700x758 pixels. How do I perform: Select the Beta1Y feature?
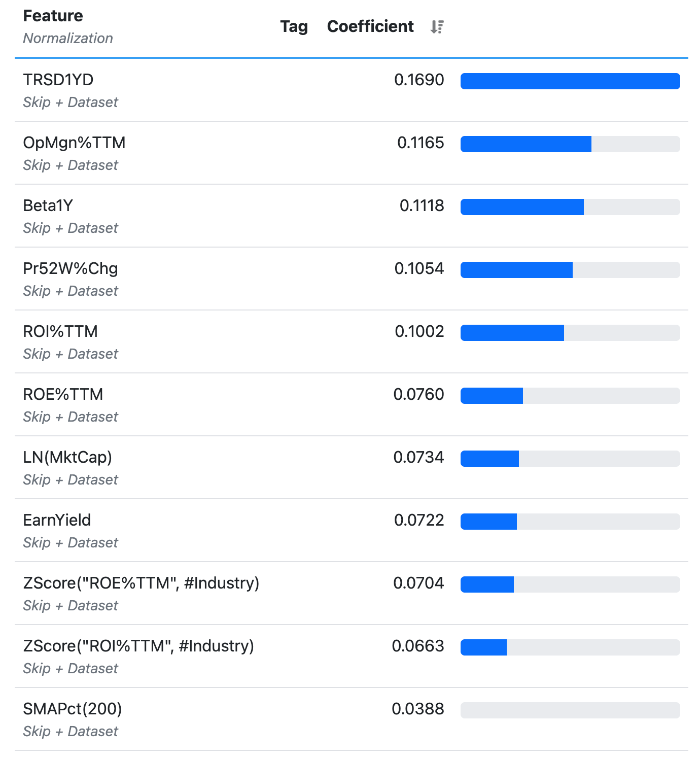pos(48,206)
